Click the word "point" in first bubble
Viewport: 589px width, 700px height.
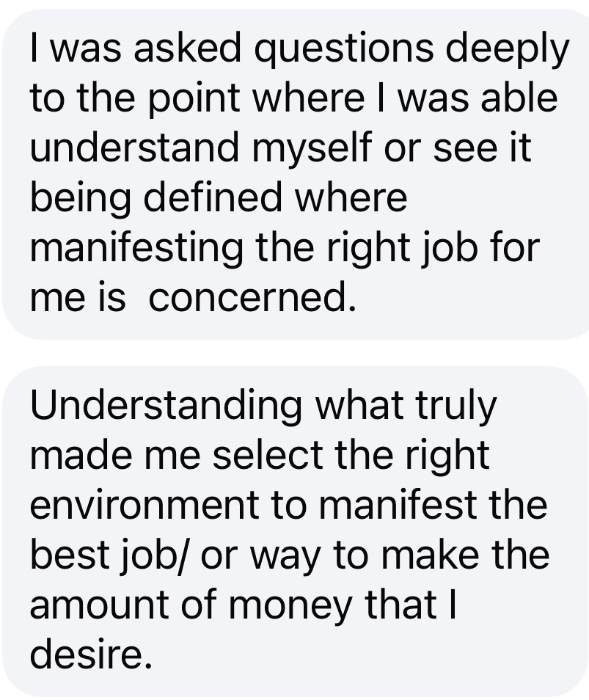[x=194, y=100]
